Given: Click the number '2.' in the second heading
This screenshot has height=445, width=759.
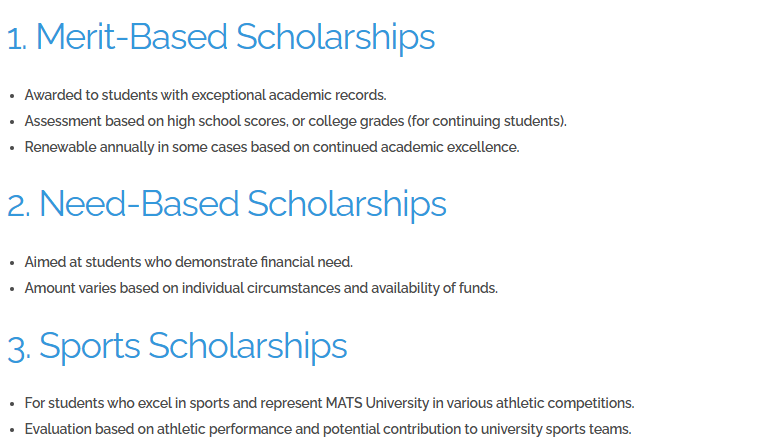Looking at the screenshot, I should [19, 205].
